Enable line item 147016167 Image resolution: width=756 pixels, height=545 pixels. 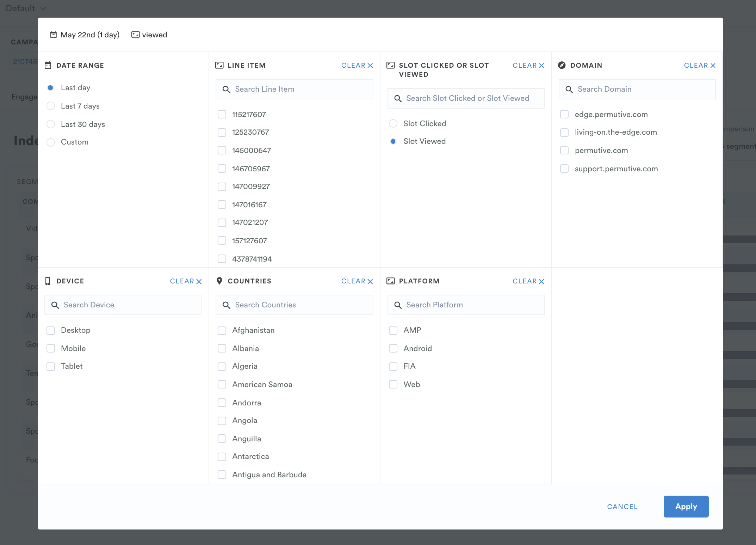[x=222, y=204]
